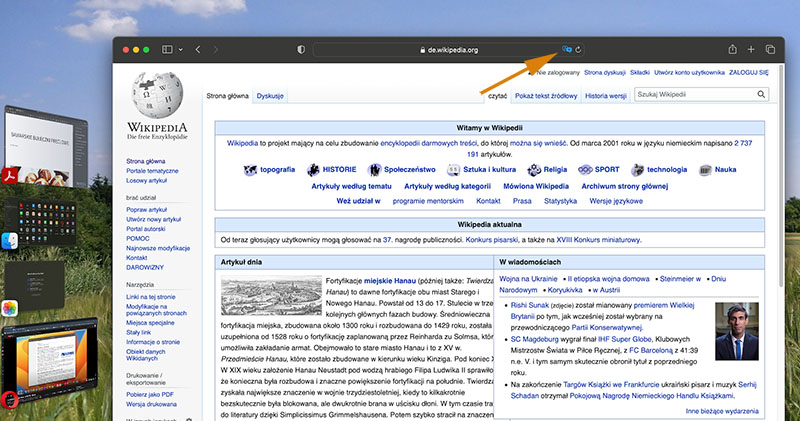Open Wersje językowe link
The height and width of the screenshot is (421, 800).
[616, 201]
